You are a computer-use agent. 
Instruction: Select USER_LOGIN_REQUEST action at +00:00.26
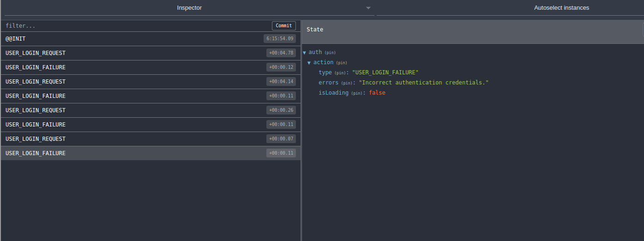click(x=150, y=110)
